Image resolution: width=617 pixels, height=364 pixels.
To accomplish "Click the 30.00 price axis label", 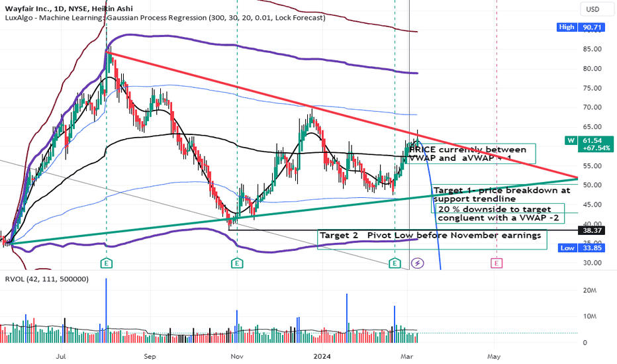I will (x=593, y=263).
